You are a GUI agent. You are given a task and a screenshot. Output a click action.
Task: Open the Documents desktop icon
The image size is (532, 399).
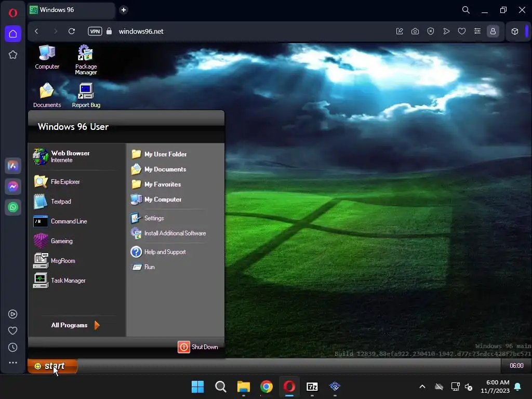point(47,96)
